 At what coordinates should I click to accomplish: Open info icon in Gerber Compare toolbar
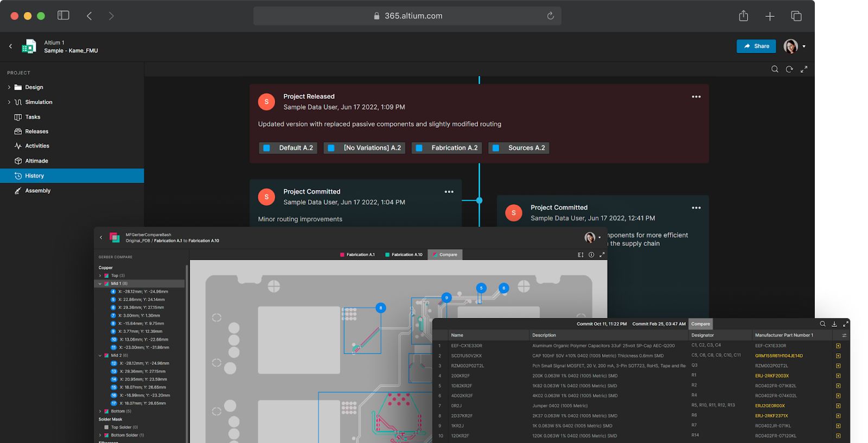(591, 255)
